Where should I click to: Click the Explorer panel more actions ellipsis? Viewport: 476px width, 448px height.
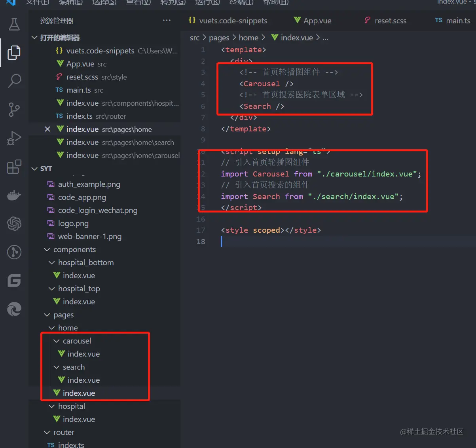[x=167, y=20]
